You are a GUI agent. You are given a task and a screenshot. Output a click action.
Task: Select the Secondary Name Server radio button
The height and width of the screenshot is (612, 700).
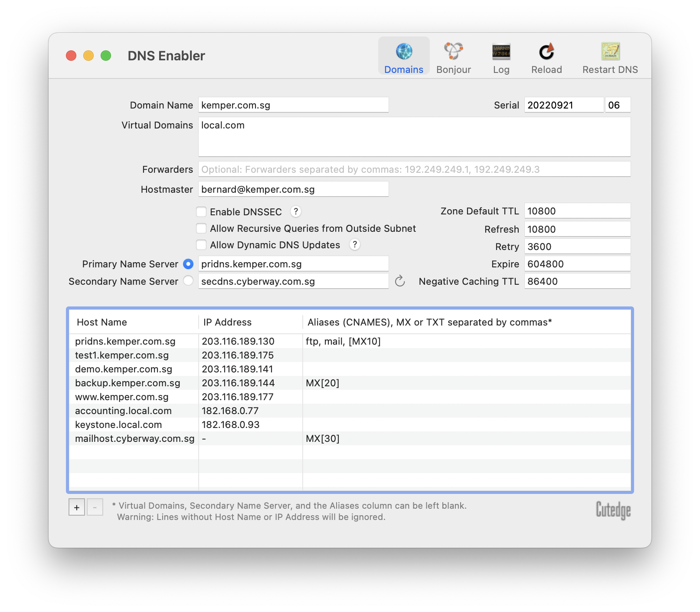pos(188,281)
